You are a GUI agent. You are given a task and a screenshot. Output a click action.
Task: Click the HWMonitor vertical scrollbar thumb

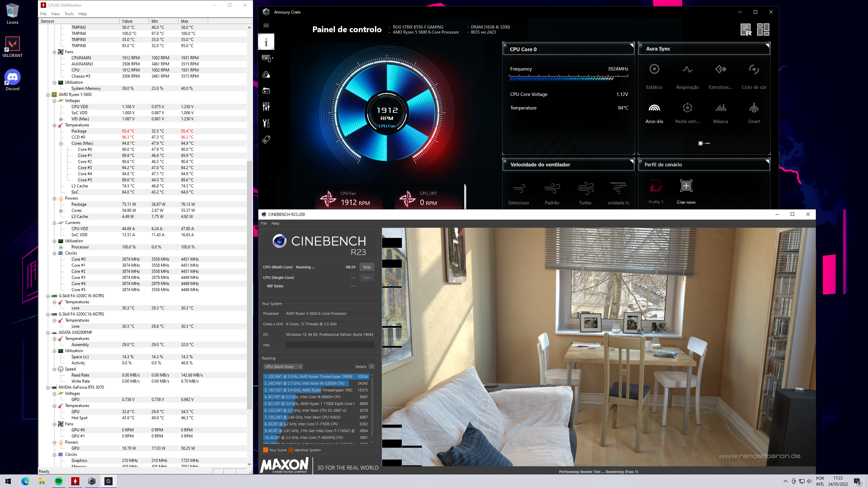pos(249,285)
